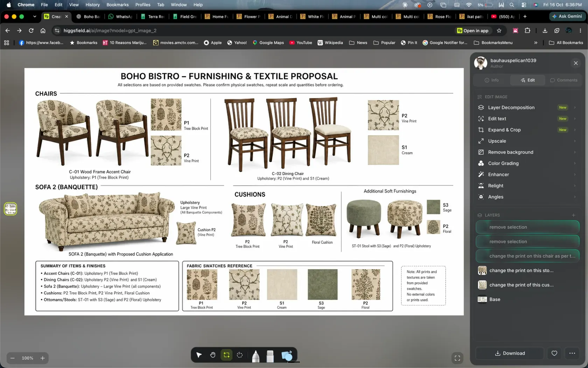Viewport: 588px width, 368px height.
Task: Expand the Color Grading option
Action: tap(575, 163)
